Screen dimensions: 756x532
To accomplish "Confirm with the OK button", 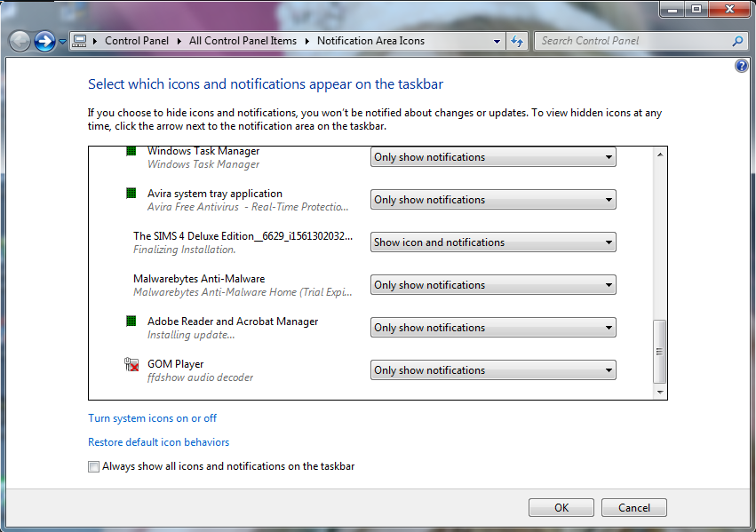I will 561,508.
